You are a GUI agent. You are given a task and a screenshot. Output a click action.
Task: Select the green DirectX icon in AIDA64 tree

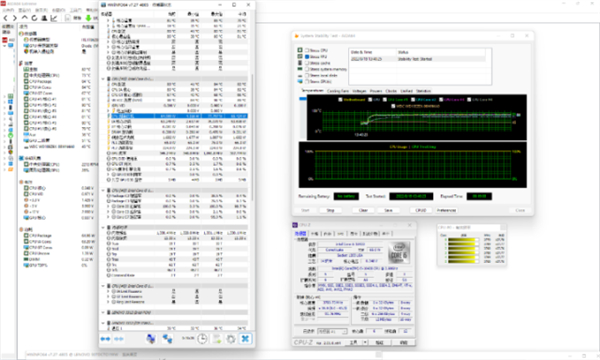pyautogui.click(x=10, y=135)
